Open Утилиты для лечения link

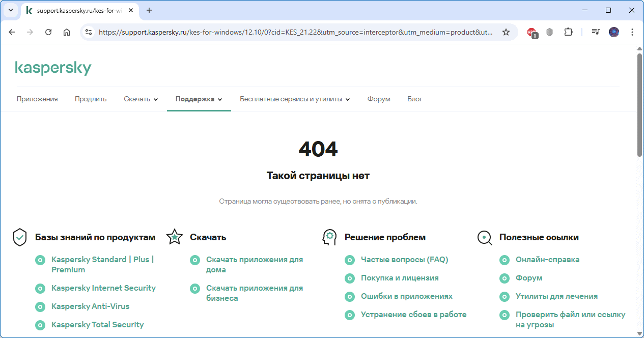click(557, 296)
